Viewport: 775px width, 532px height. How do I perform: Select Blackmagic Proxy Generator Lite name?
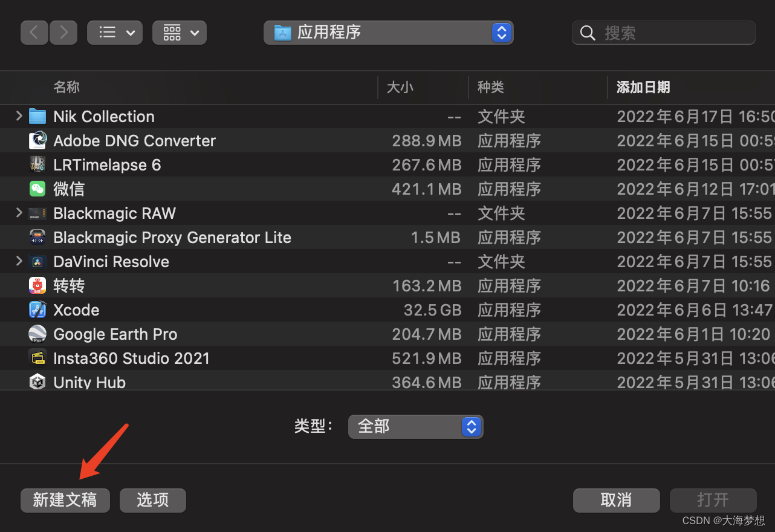(x=172, y=238)
